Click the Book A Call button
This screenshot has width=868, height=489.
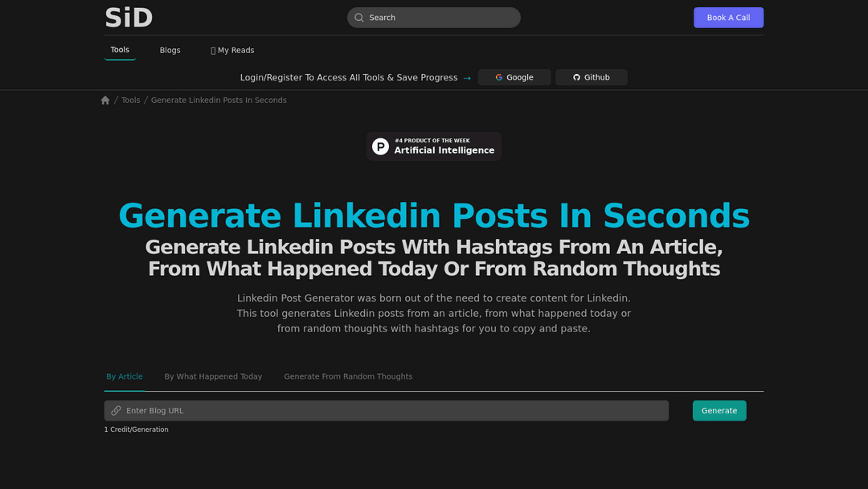[x=728, y=18]
